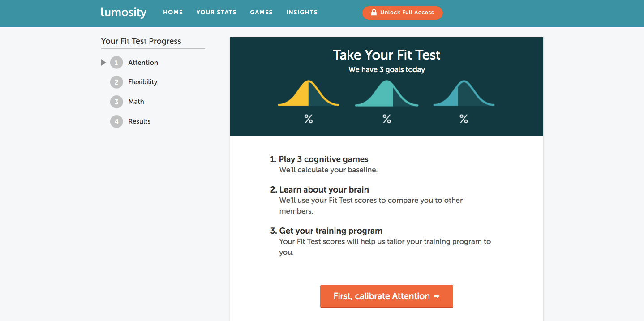This screenshot has width=644, height=321.
Task: Select Flexibility in Fit Test progress
Action: (143, 82)
